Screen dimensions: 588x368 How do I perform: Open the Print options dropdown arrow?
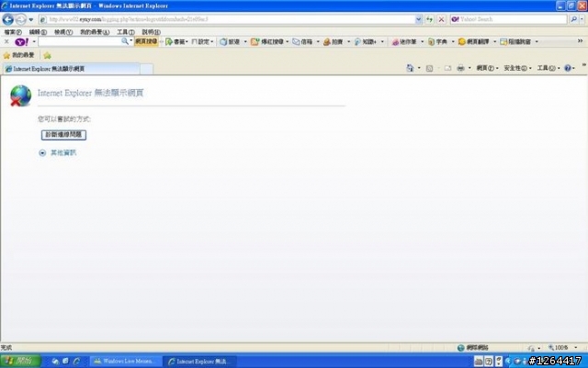point(469,68)
